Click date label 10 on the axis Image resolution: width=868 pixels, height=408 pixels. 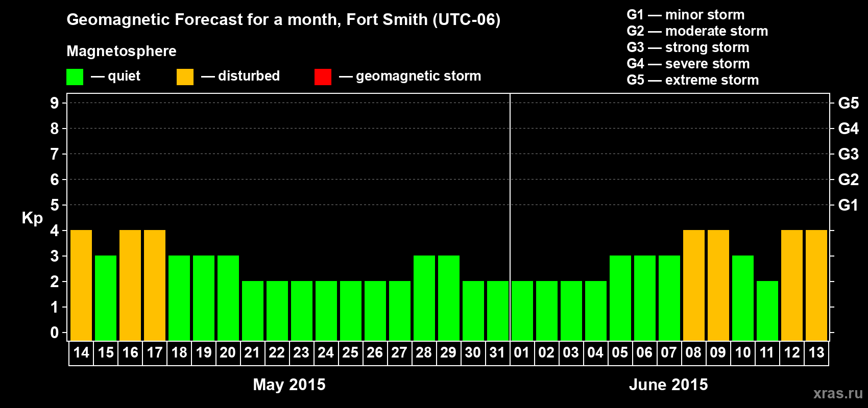(x=743, y=352)
